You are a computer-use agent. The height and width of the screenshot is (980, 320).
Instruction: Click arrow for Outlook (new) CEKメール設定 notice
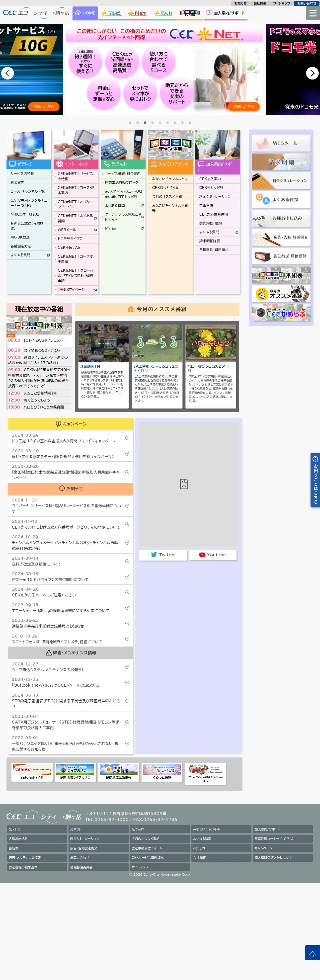(127, 682)
